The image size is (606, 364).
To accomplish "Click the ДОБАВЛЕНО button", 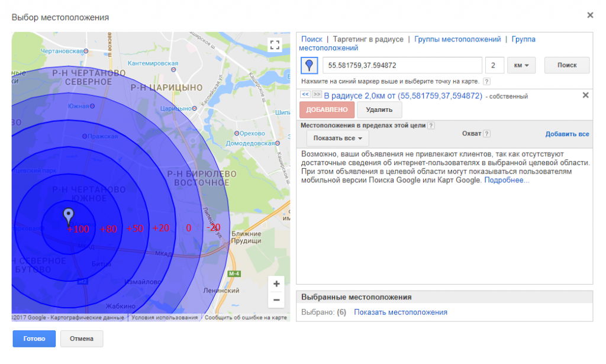I will pos(327,109).
